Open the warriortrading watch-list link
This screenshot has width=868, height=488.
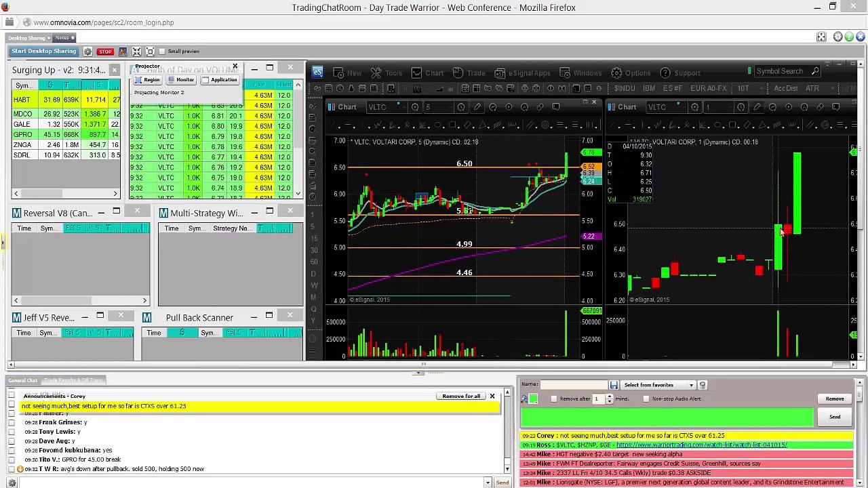point(701,445)
